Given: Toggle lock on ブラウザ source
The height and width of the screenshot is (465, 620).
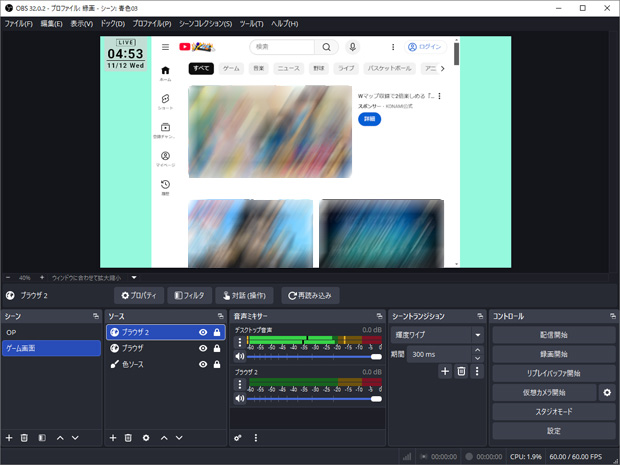Looking at the screenshot, I should [217, 348].
